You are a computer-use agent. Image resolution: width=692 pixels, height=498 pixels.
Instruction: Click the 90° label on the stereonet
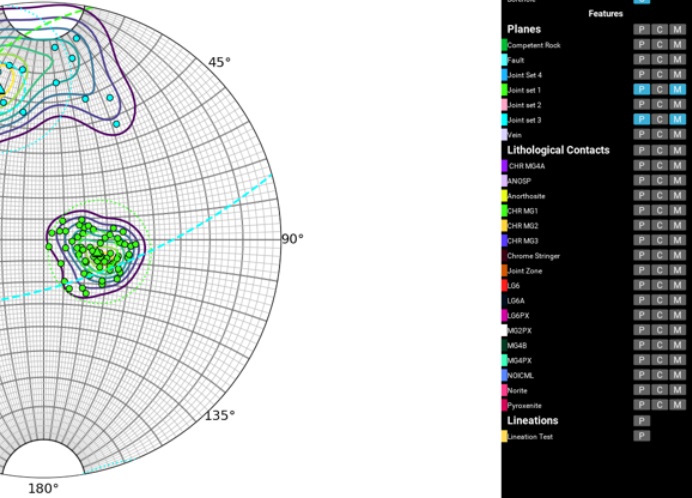[292, 239]
